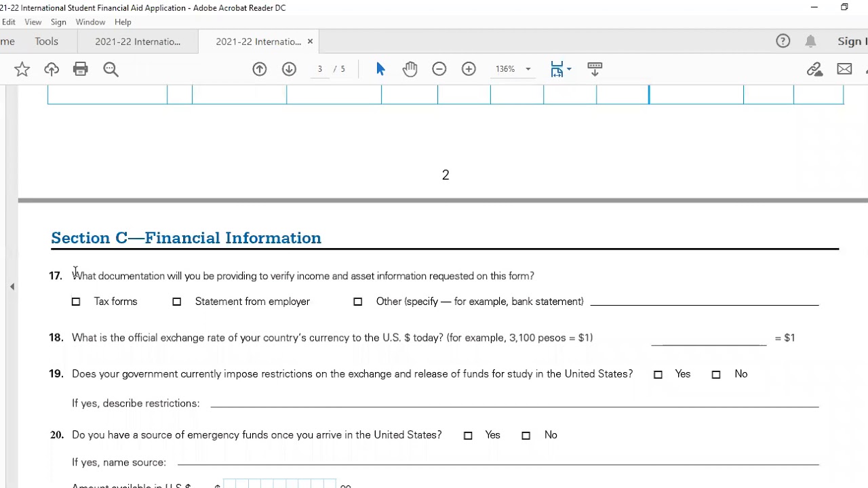Open the Window menu
Viewport: 868px width, 488px height.
[90, 22]
